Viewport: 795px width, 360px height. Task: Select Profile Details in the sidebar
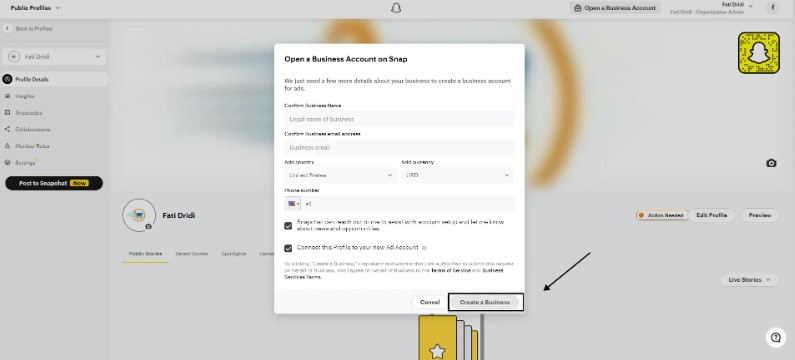tap(54, 79)
